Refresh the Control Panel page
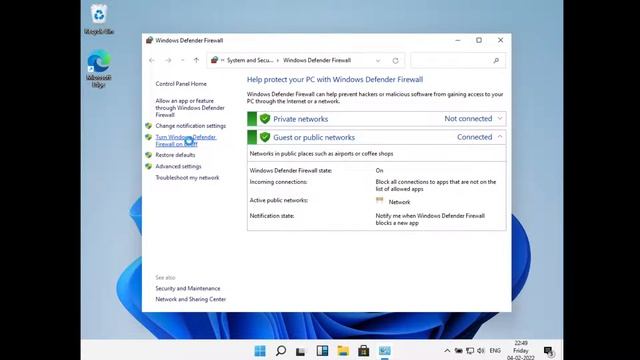 click(396, 61)
